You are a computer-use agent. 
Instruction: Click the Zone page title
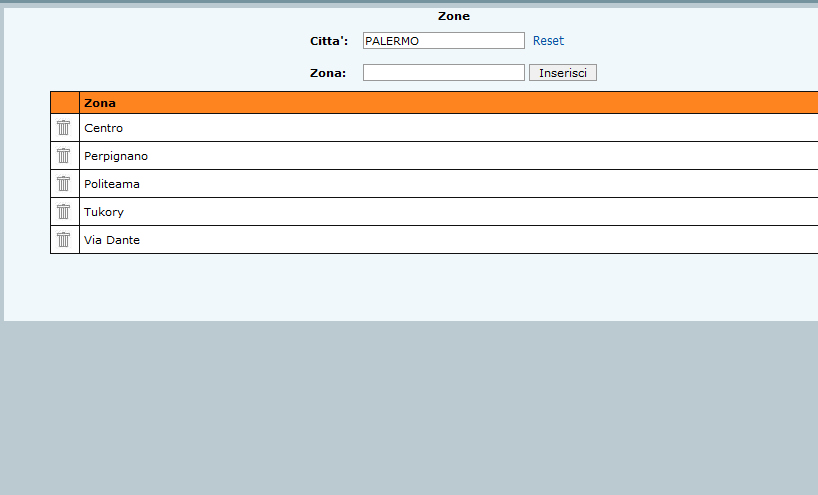(453, 16)
